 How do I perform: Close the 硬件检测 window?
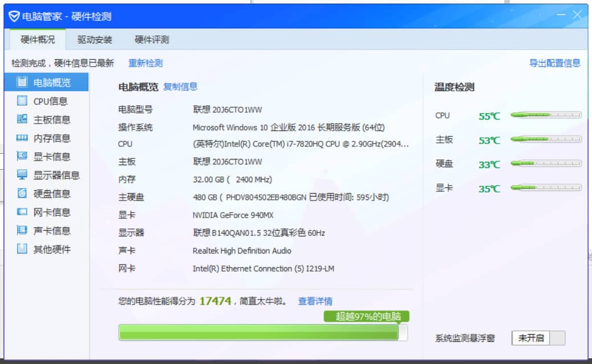(x=577, y=15)
